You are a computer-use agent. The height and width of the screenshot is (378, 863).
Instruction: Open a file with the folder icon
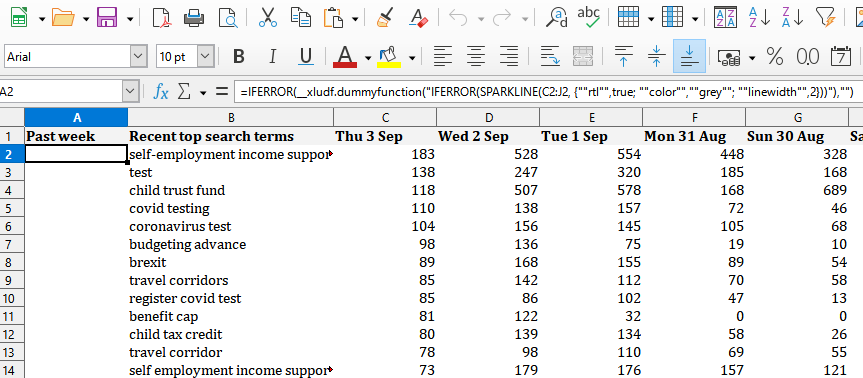[x=63, y=18]
